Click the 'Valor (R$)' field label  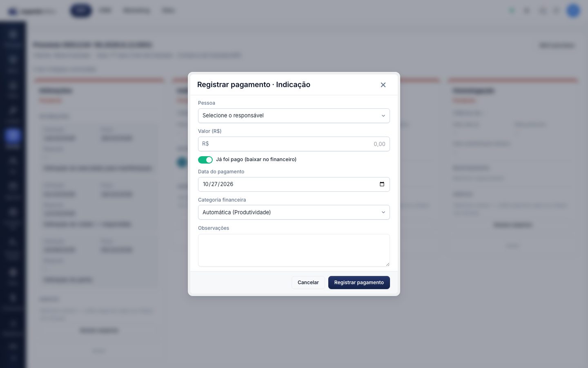click(x=210, y=131)
